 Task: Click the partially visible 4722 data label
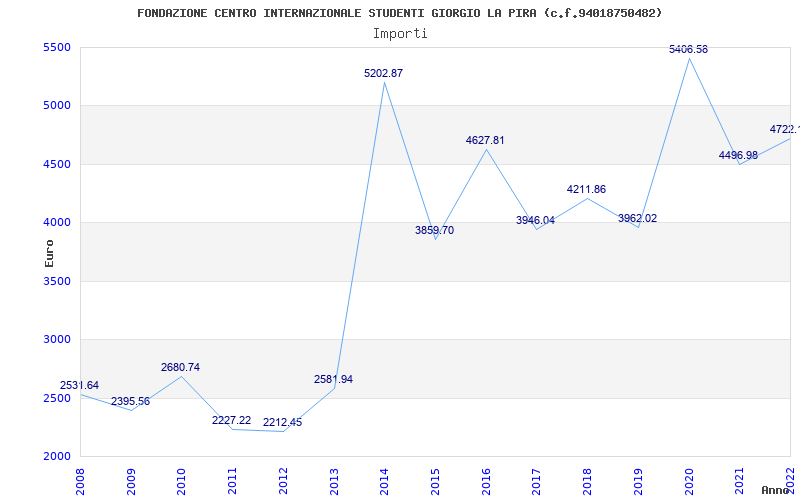click(785, 130)
